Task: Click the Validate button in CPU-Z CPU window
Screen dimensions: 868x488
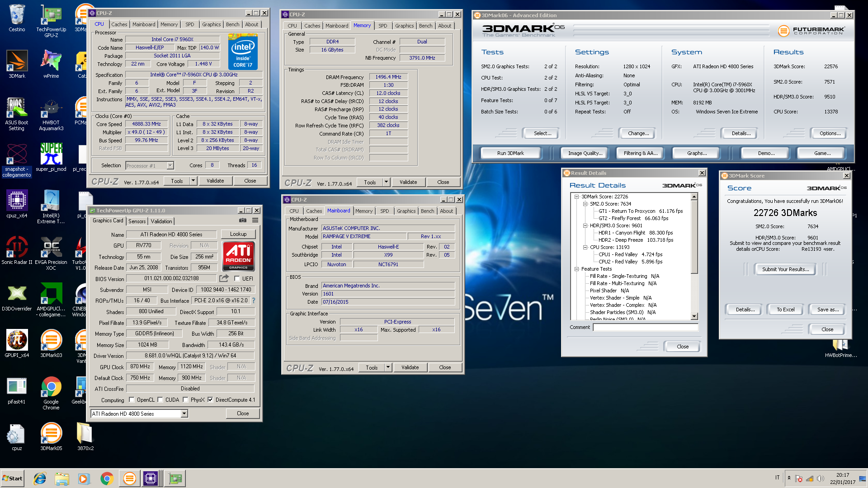Action: (x=215, y=181)
